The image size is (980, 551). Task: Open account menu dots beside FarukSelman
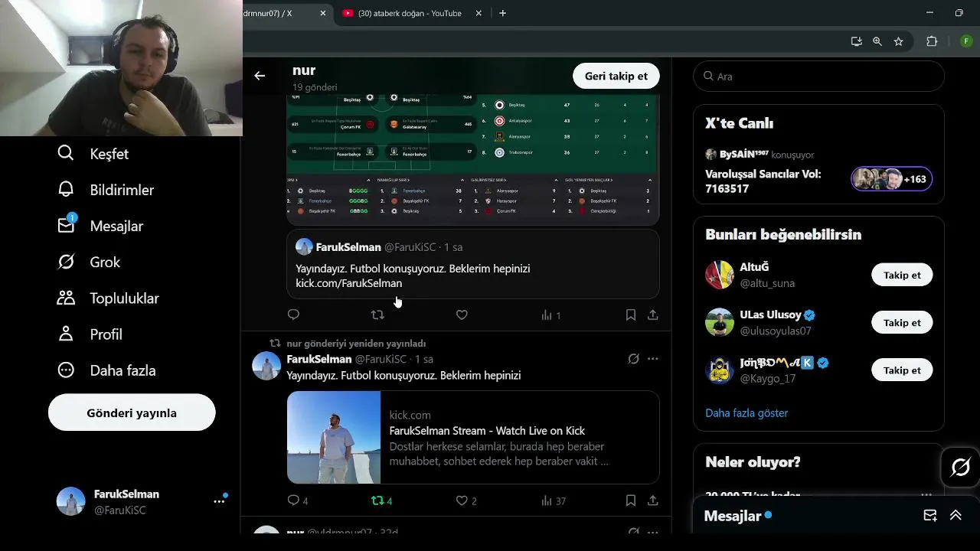[x=219, y=501]
